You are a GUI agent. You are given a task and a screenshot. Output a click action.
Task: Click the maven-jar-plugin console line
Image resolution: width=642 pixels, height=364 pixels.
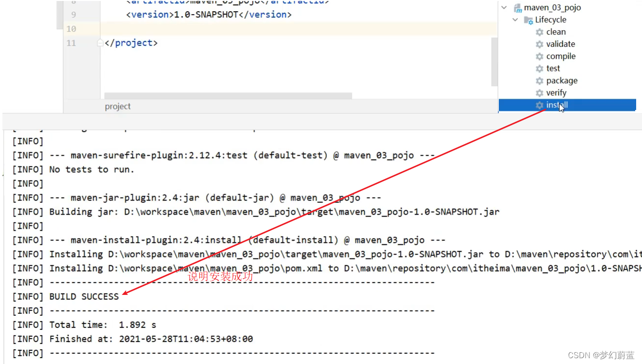click(x=197, y=198)
